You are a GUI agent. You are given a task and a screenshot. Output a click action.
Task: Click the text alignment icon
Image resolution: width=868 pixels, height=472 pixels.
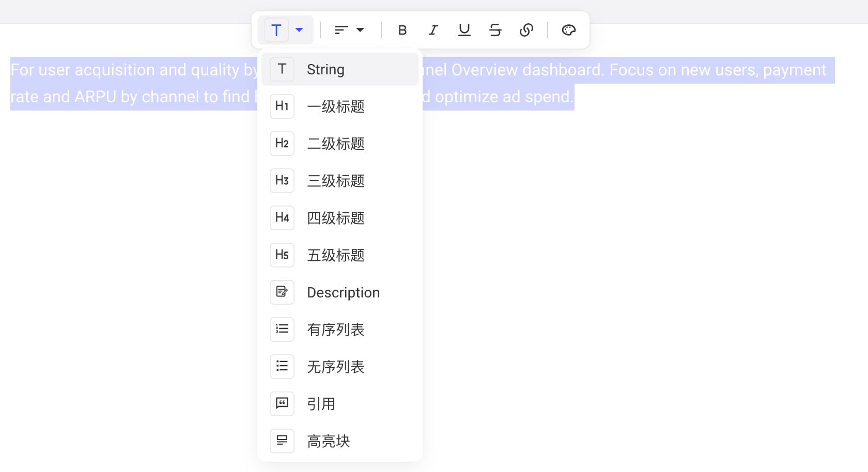pyautogui.click(x=341, y=30)
